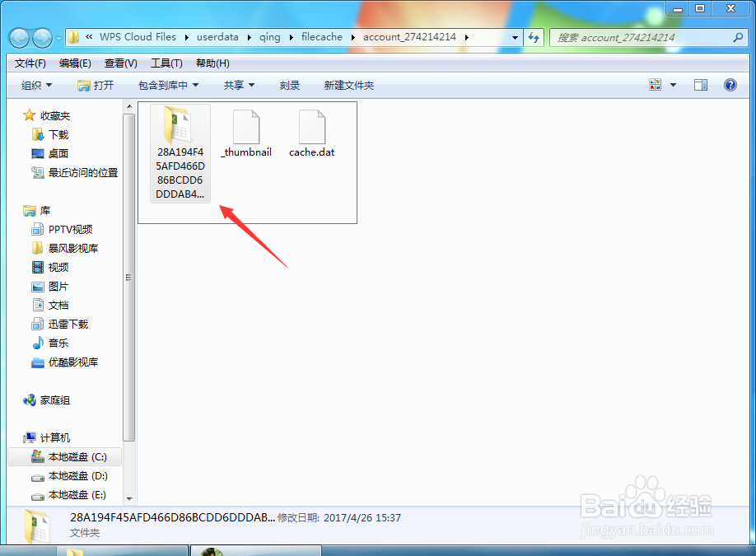756x556 pixels.
Task: Open the 共享 dropdown
Action: (x=239, y=86)
